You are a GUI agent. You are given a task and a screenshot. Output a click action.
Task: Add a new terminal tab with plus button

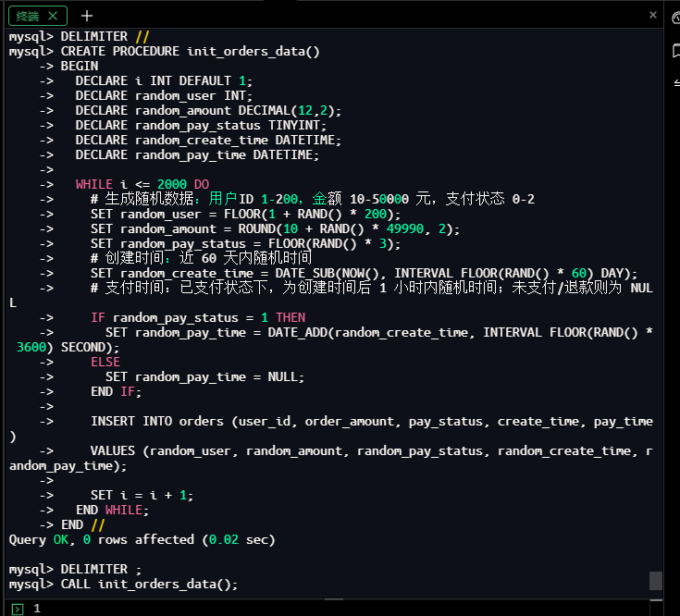(x=87, y=16)
